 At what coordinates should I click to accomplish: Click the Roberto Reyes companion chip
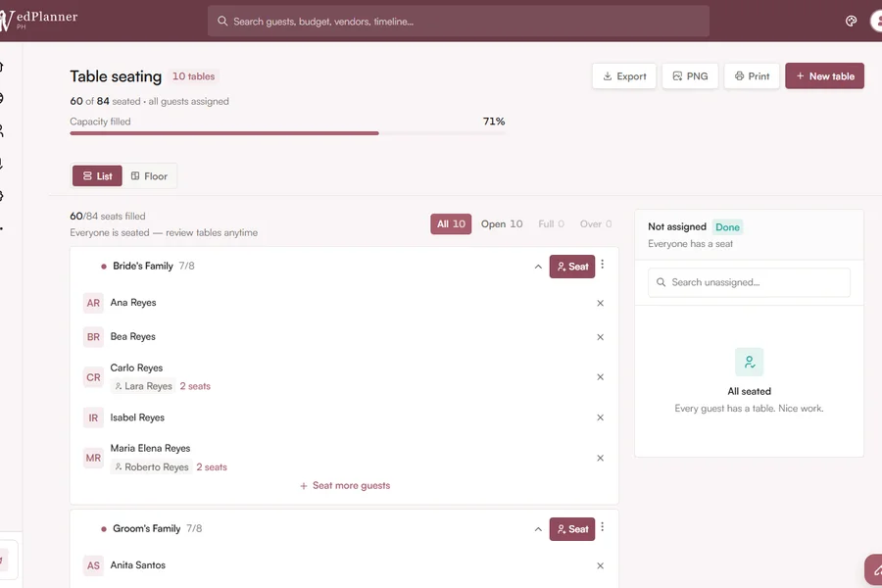tap(151, 467)
